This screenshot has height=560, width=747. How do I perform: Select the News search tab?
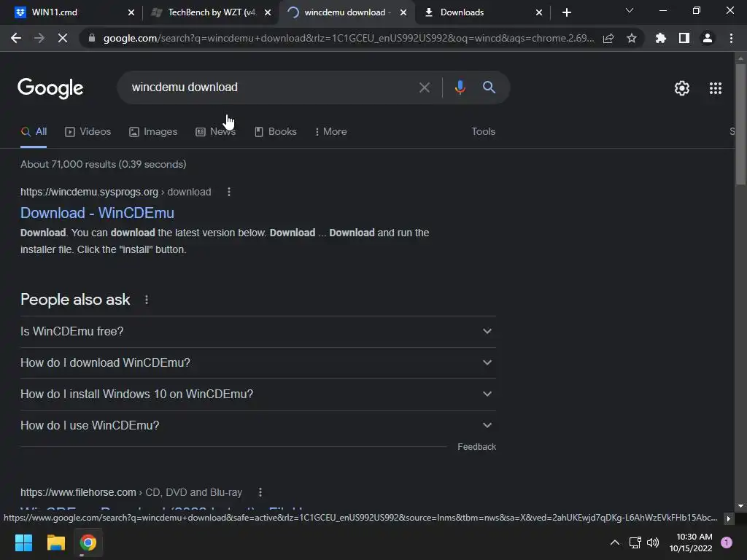(x=215, y=132)
